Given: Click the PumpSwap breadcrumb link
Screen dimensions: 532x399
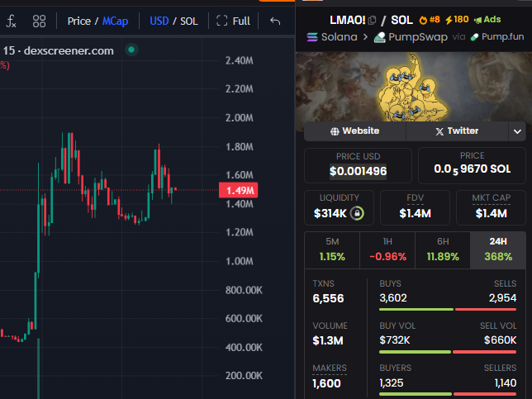Looking at the screenshot, I should tap(418, 37).
